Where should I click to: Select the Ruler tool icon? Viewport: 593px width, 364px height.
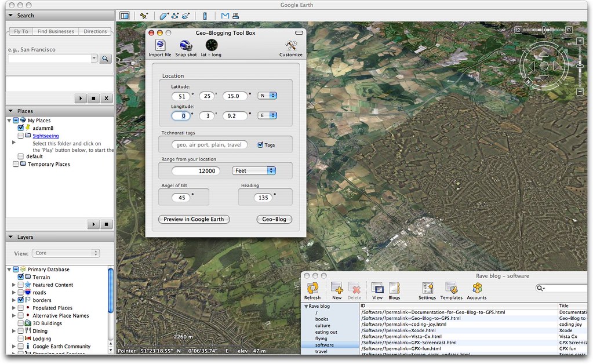pos(205,16)
